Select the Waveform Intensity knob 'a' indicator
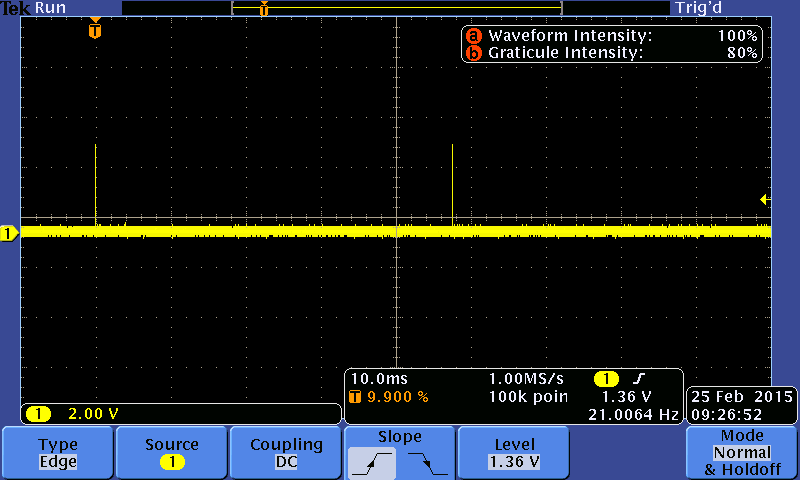This screenshot has width=800, height=480. pyautogui.click(x=474, y=36)
